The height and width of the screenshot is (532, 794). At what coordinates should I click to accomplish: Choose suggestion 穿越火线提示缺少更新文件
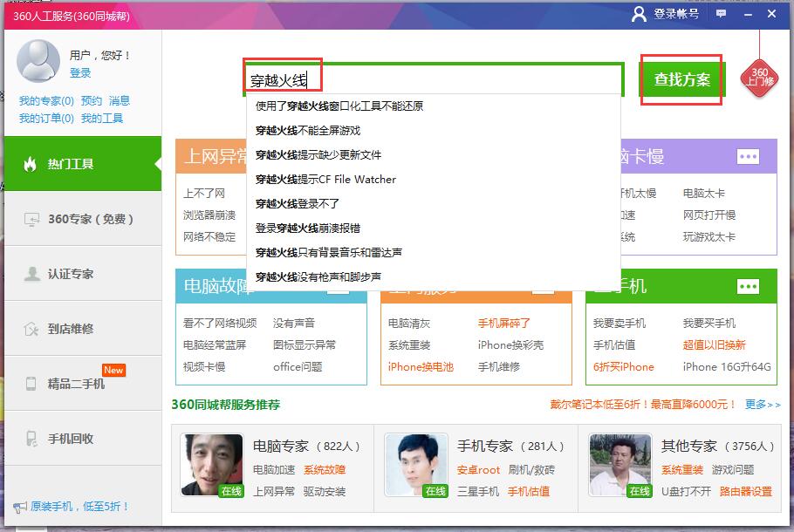[434, 155]
